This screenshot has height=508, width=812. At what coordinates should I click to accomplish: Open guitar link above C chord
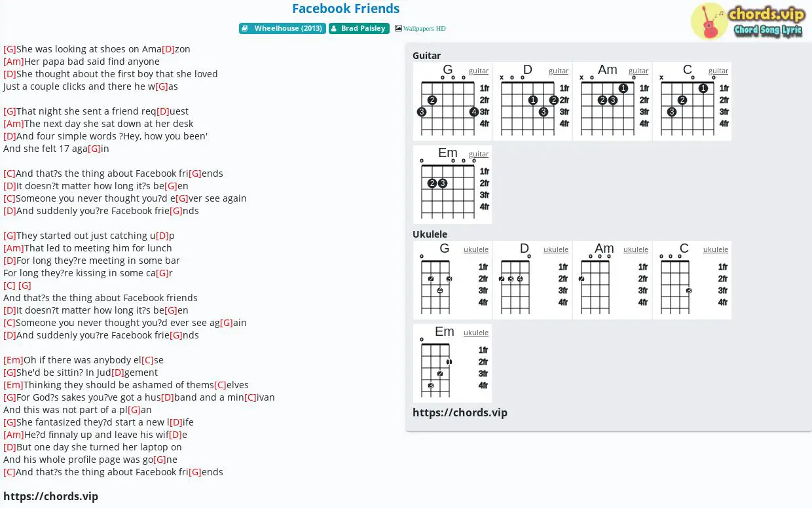(718, 71)
